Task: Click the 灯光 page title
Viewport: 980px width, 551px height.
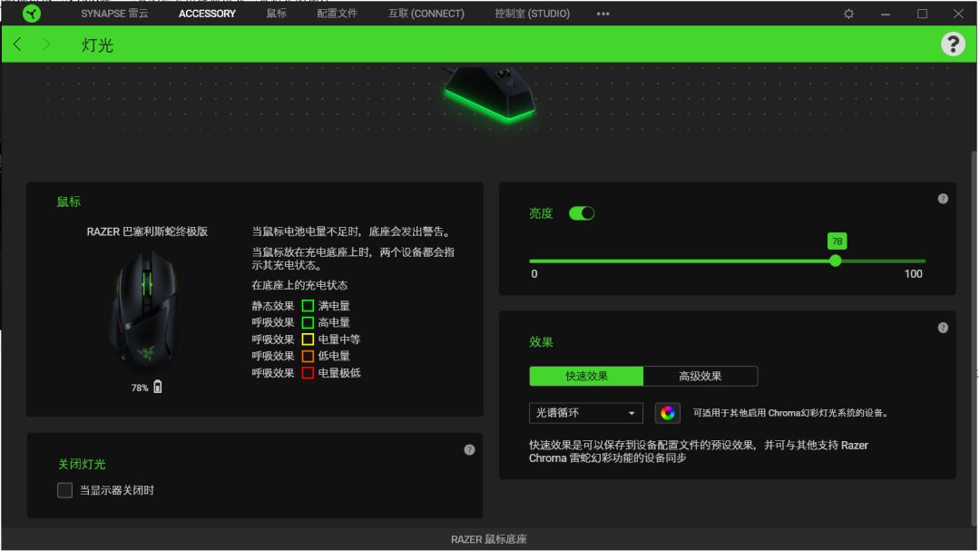Action: click(97, 45)
